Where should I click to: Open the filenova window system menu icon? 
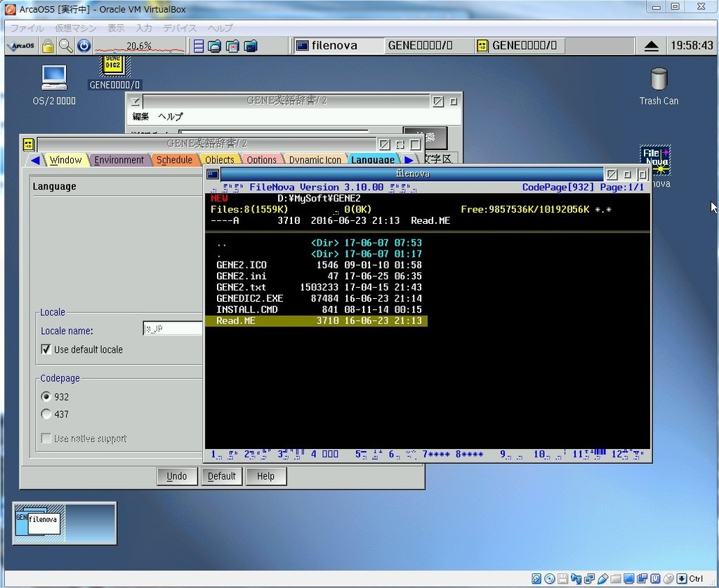tap(213, 174)
